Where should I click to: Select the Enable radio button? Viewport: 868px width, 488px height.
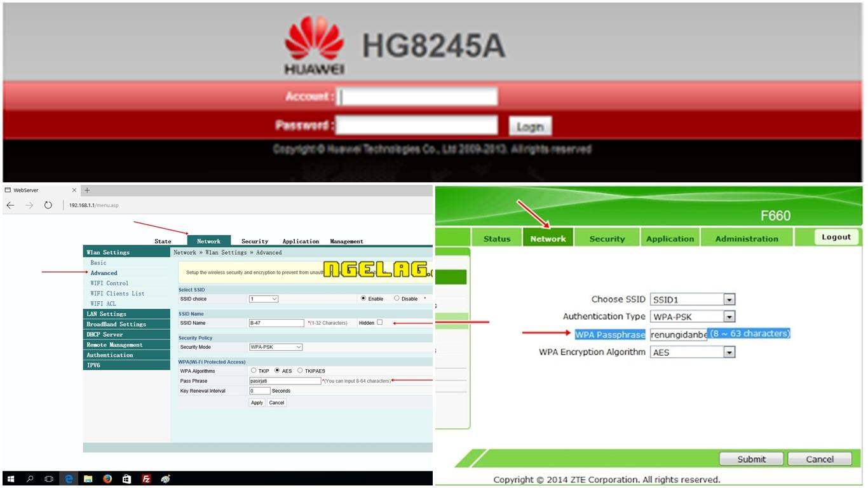(x=363, y=298)
